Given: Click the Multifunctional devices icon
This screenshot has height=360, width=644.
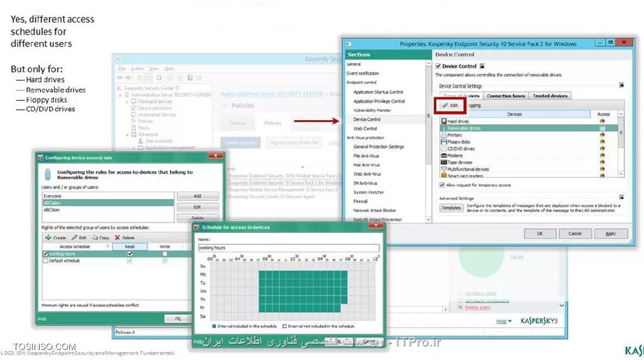Looking at the screenshot, I should pyautogui.click(x=443, y=169).
